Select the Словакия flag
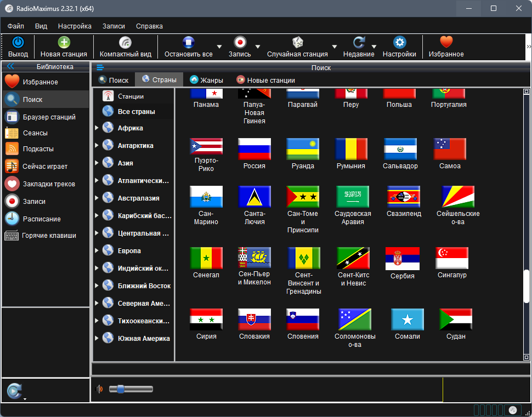The image size is (532, 417). click(x=254, y=319)
